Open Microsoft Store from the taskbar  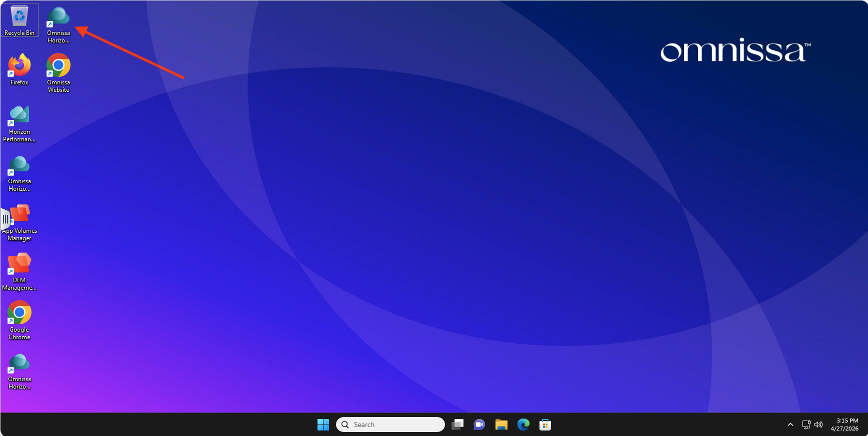545,425
